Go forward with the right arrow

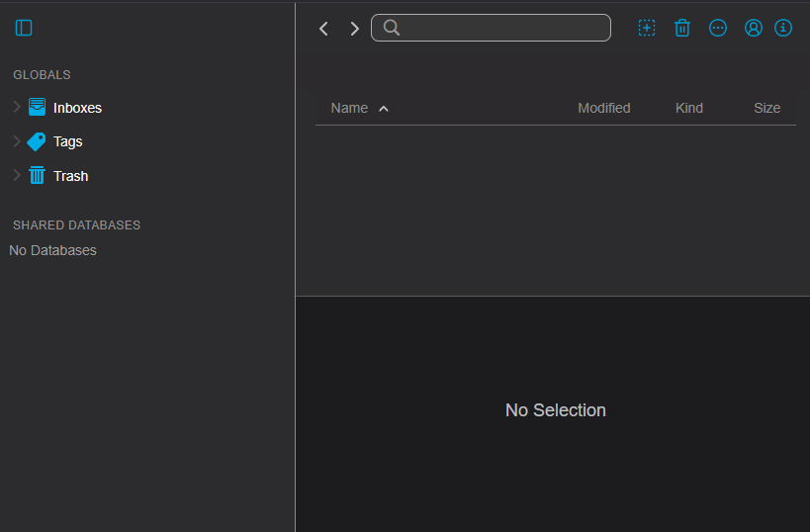point(354,29)
